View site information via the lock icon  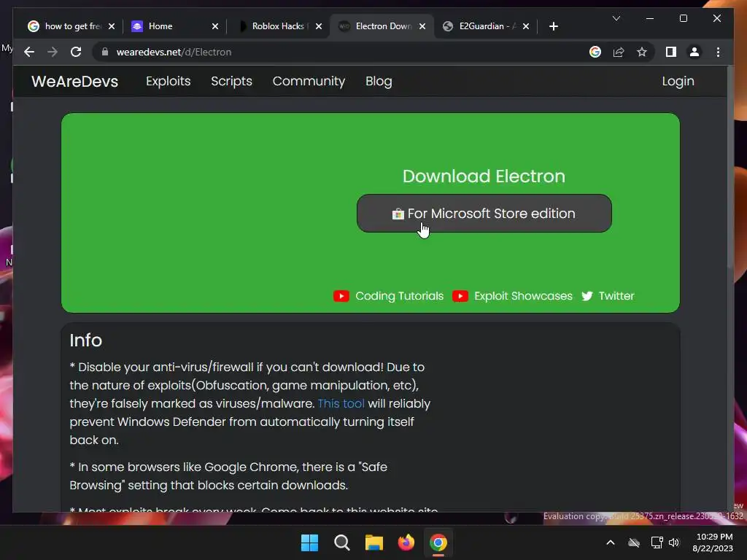tap(105, 52)
